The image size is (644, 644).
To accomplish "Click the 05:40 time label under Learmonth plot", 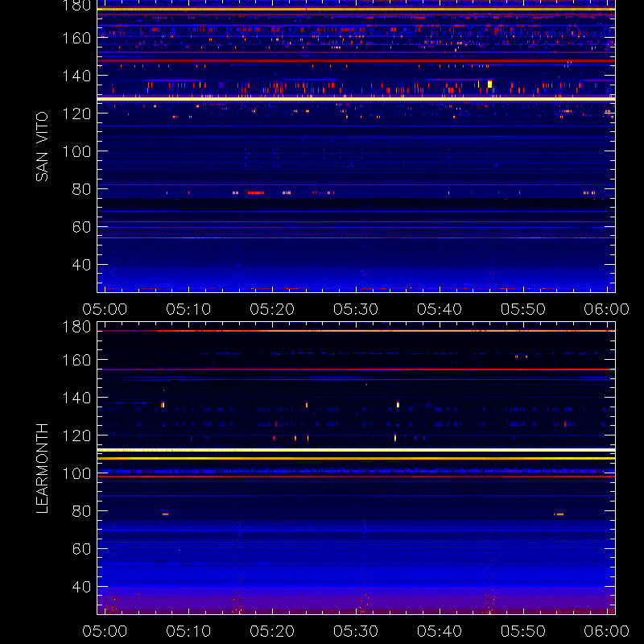I will [x=440, y=631].
